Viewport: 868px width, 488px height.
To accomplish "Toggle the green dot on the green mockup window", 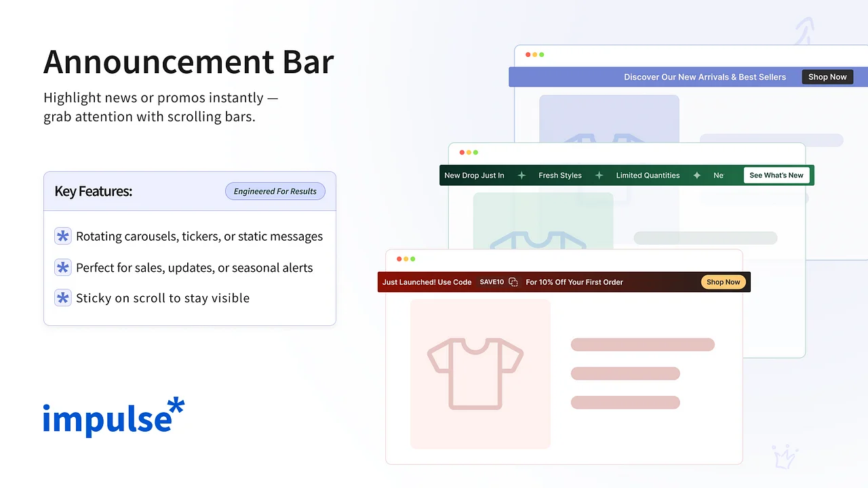I will (477, 152).
